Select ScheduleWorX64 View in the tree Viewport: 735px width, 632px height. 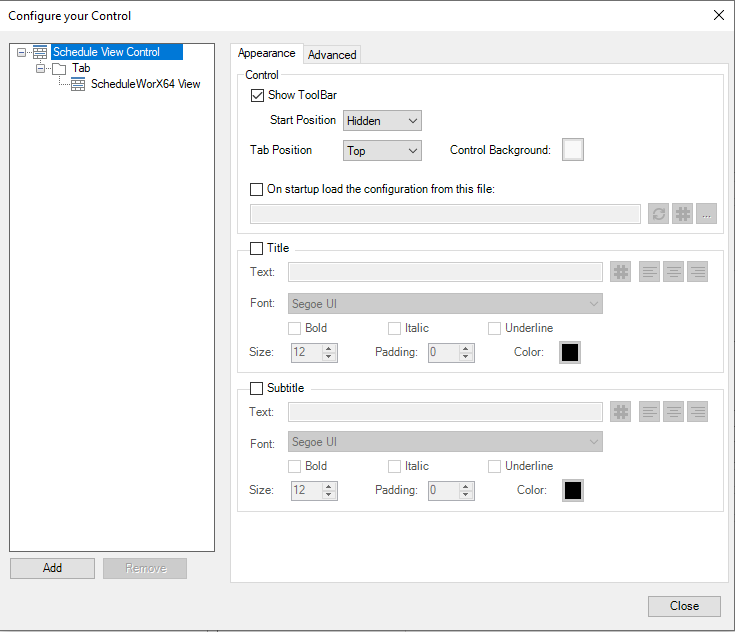[145, 84]
